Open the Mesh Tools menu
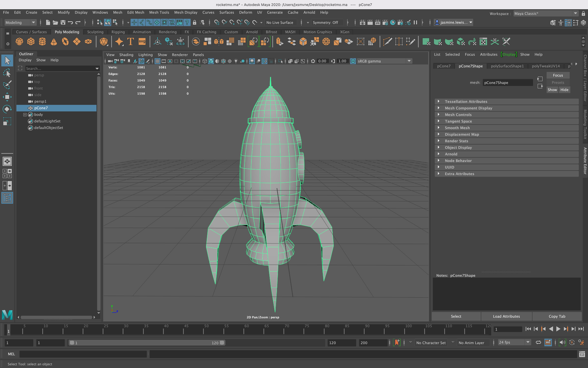Viewport: 588px width, 368px height. click(x=159, y=12)
